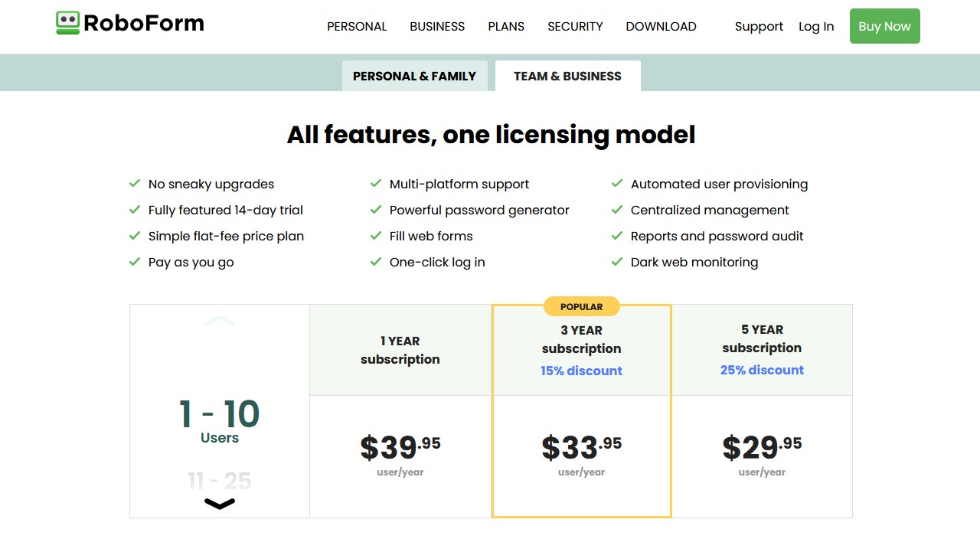This screenshot has height=539, width=980.
Task: Select the 11 - 25 users tier
Action: click(220, 480)
